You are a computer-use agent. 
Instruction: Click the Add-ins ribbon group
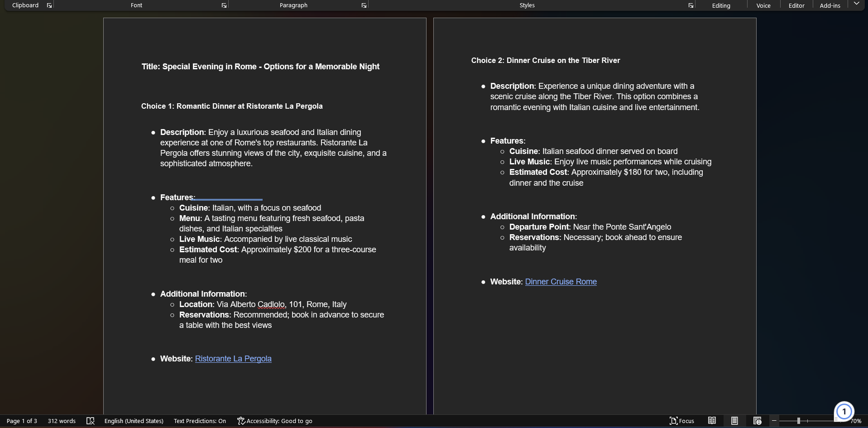830,5
